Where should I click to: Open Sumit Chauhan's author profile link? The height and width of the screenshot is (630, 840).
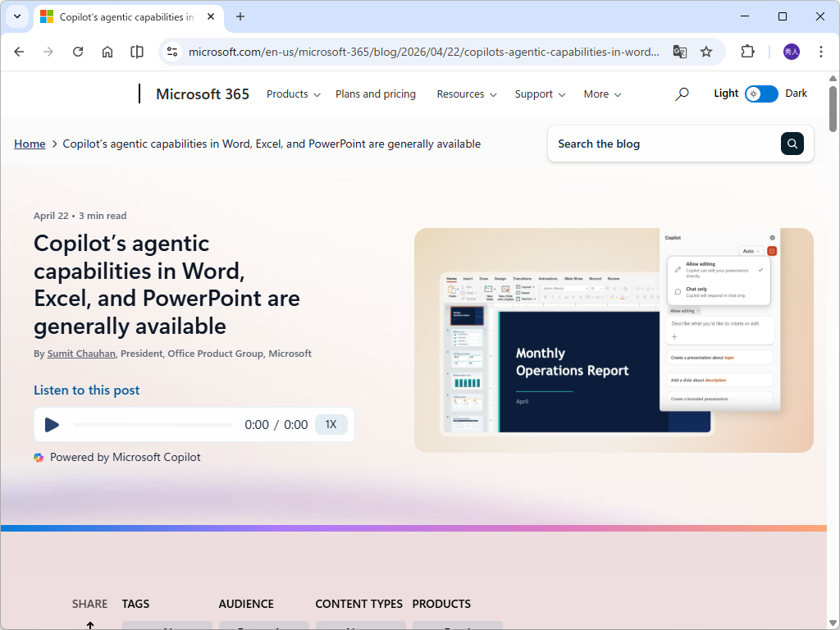(x=80, y=353)
